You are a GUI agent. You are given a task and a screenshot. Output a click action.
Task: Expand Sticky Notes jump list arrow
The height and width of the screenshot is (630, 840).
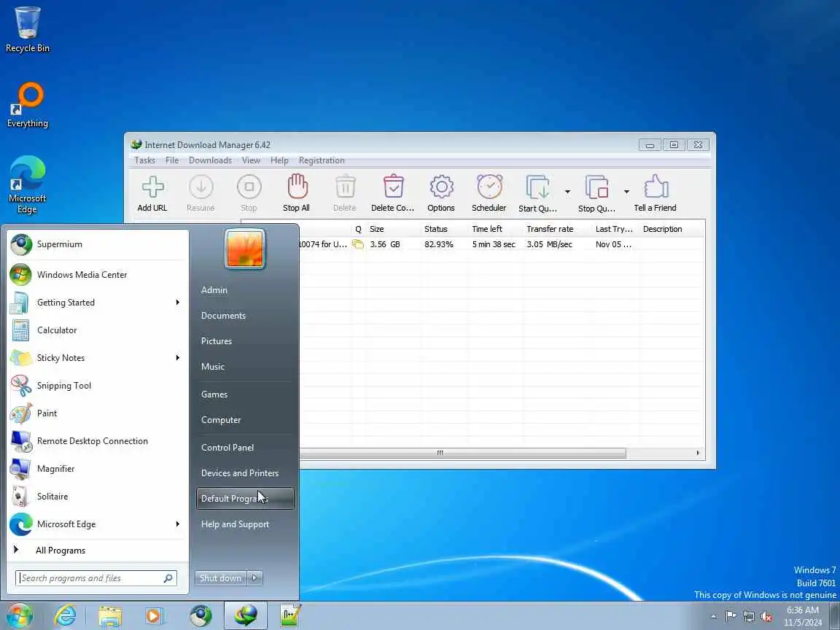click(x=178, y=358)
